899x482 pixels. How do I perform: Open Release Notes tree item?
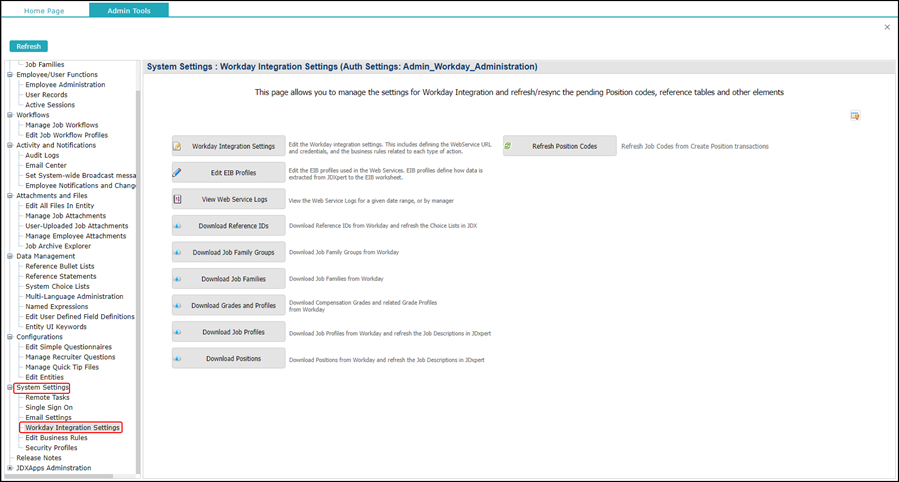(x=39, y=458)
